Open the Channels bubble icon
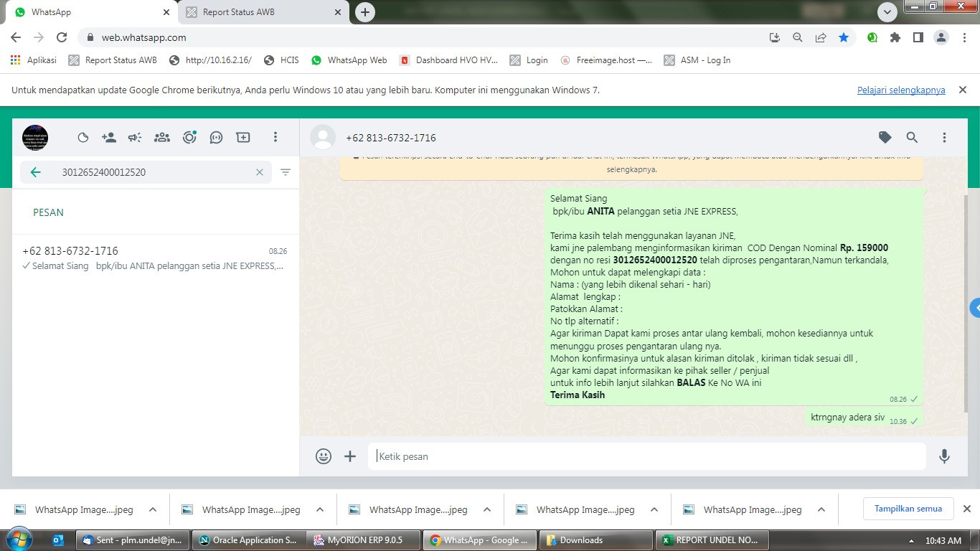This screenshot has height=551, width=980. pyautogui.click(x=216, y=137)
